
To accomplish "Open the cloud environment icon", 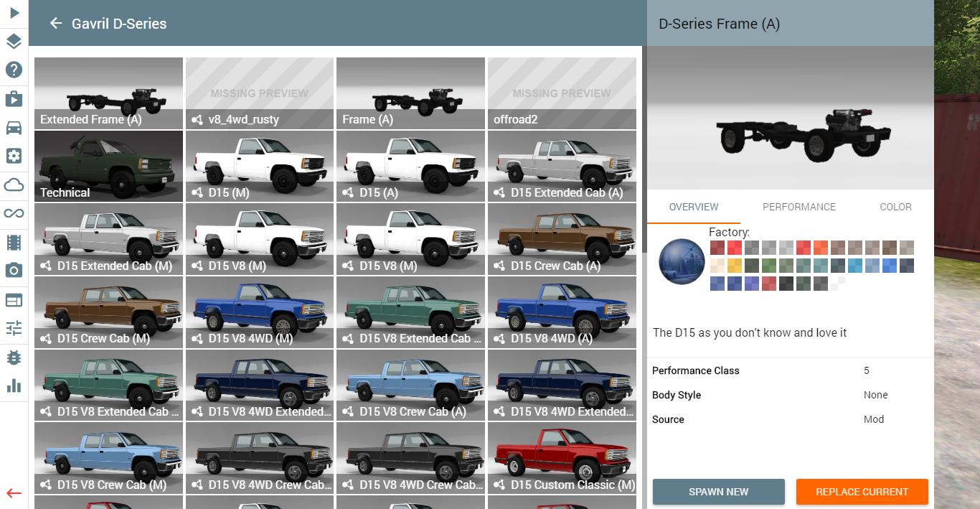I will [x=14, y=185].
